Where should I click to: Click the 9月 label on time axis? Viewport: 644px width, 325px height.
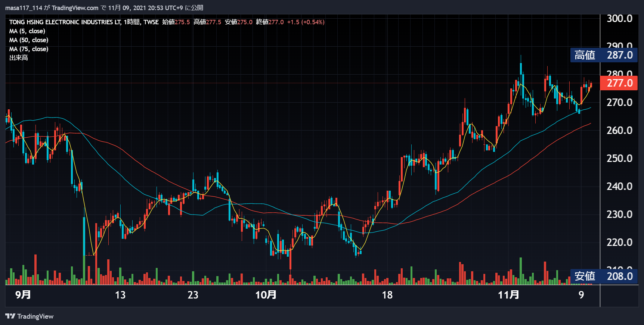[23, 295]
